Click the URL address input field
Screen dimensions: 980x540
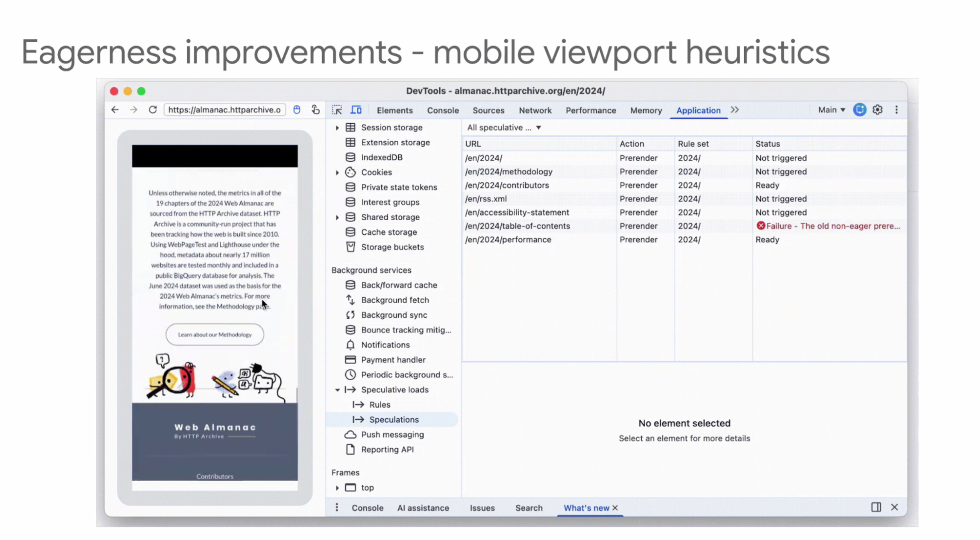click(x=225, y=110)
